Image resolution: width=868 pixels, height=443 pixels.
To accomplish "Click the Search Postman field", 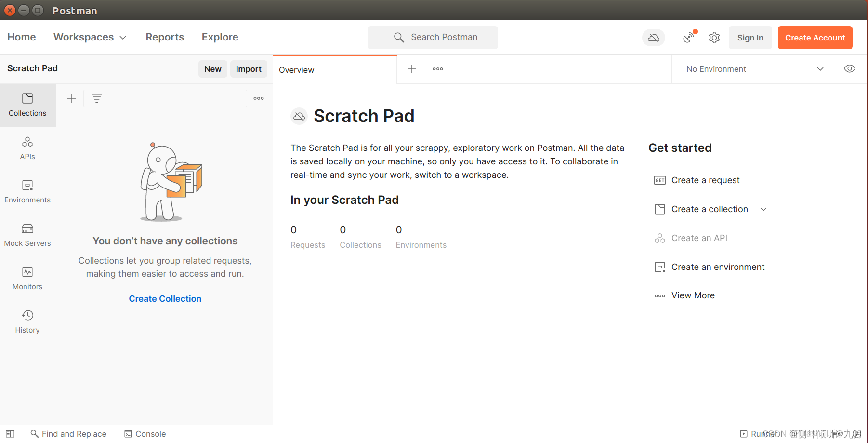I will pyautogui.click(x=433, y=38).
